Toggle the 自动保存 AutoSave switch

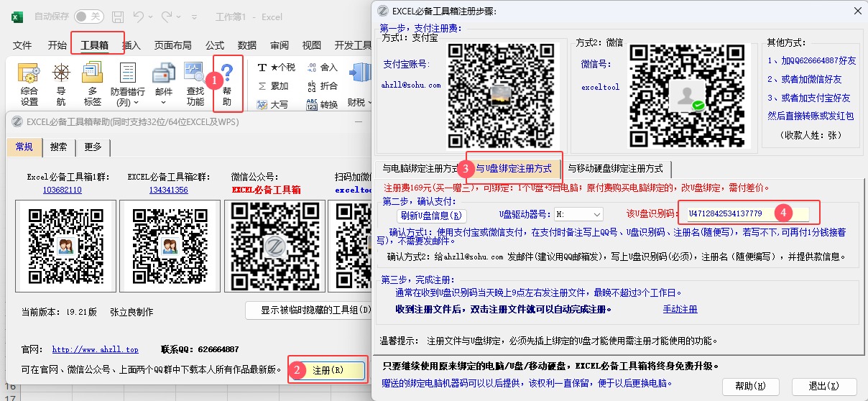tap(88, 16)
